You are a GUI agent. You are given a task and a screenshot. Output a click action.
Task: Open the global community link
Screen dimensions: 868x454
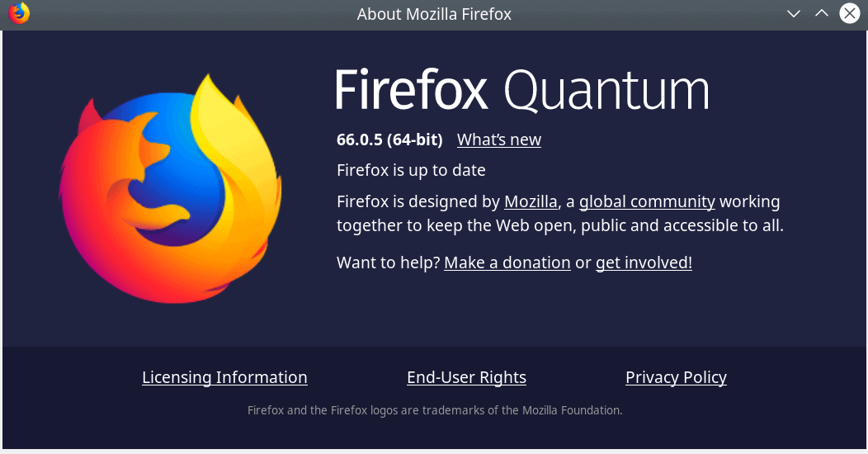pyautogui.click(x=647, y=201)
